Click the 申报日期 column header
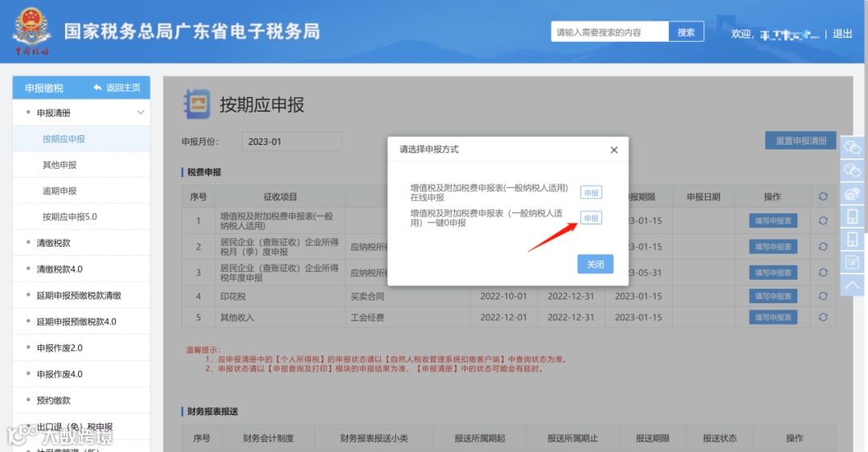 [703, 196]
